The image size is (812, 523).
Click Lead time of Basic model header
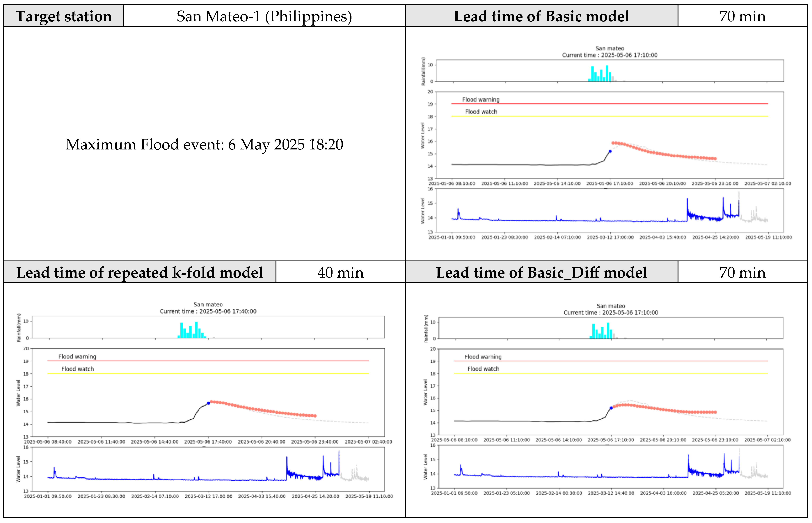[x=541, y=16]
